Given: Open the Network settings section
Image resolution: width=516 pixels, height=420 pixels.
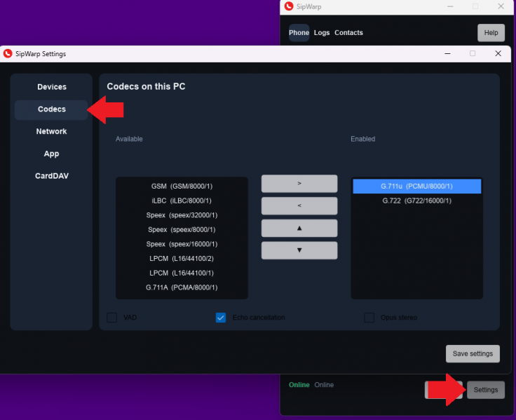Looking at the screenshot, I should pos(52,131).
